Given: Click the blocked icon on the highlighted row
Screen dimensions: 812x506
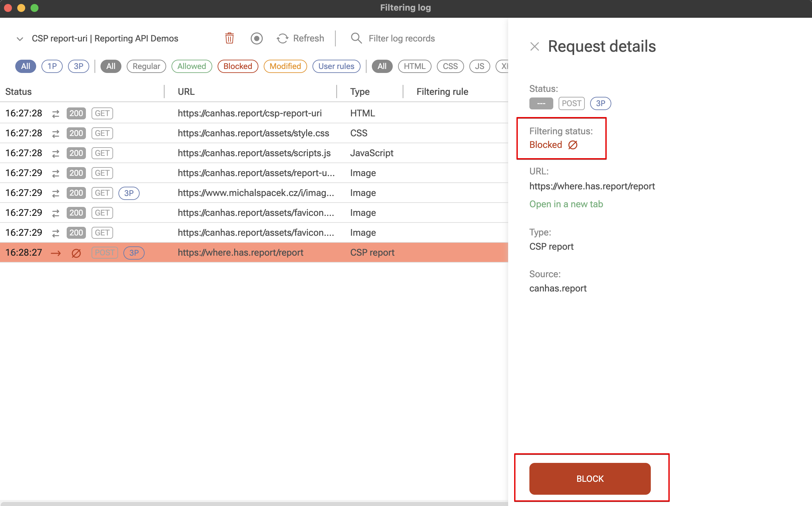Looking at the screenshot, I should (76, 253).
